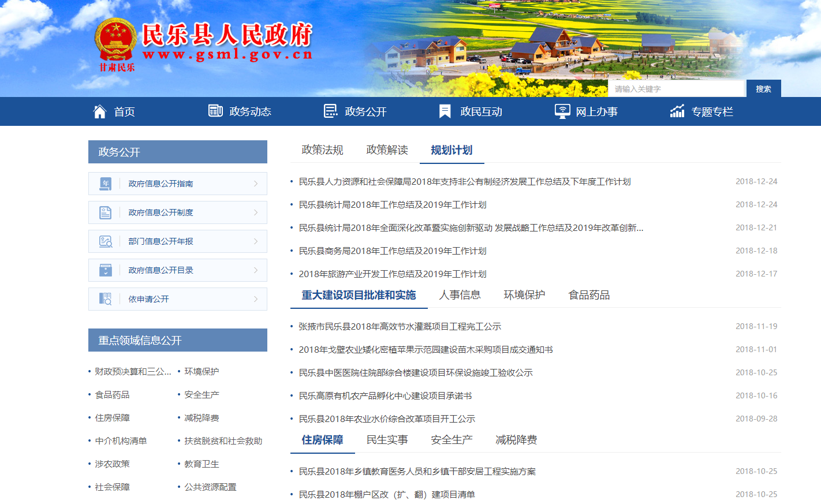Open 财政预决算和三公... sidebar link
Screen dimensions: 821x504
coord(133,371)
